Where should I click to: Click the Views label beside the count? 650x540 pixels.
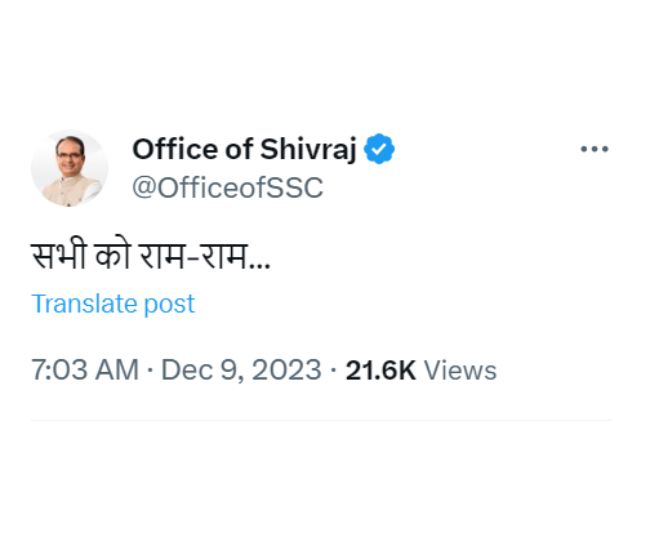(460, 370)
